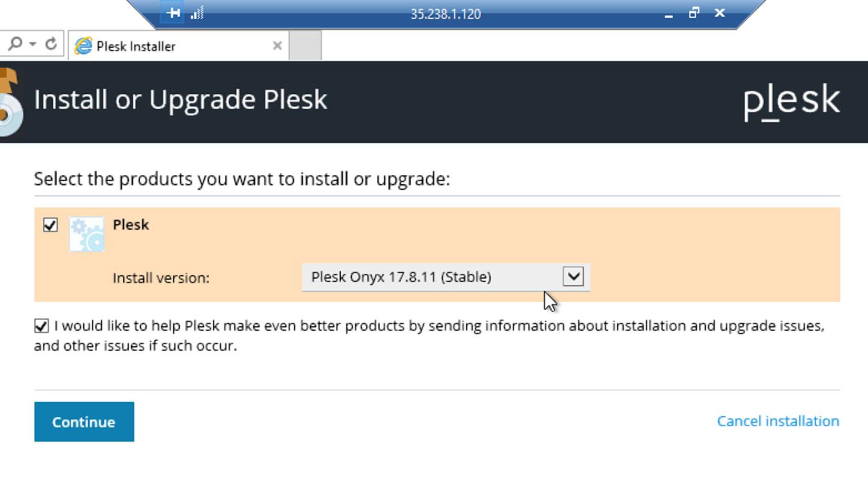
Task: Refresh the Plesk Installer page
Action: (51, 43)
